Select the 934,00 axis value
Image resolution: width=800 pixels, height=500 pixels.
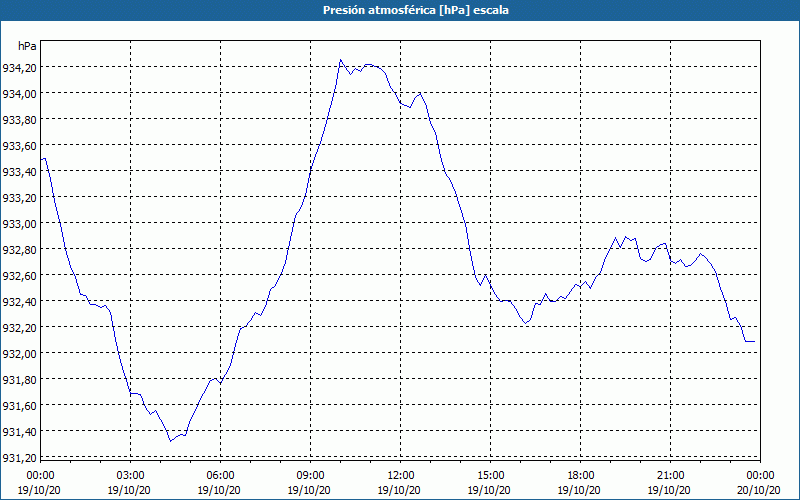[x=19, y=93]
